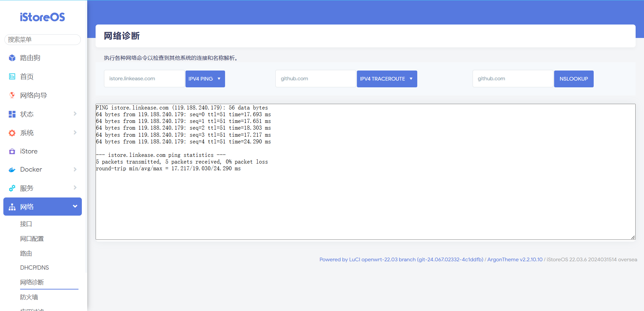Click the Docker whale icon
Image resolution: width=644 pixels, height=311 pixels.
pyautogui.click(x=12, y=170)
